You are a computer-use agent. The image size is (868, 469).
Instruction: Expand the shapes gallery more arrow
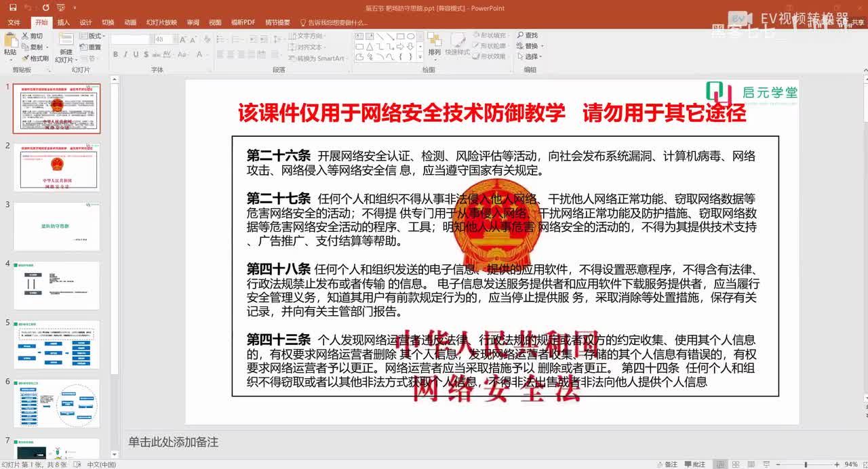click(x=419, y=57)
